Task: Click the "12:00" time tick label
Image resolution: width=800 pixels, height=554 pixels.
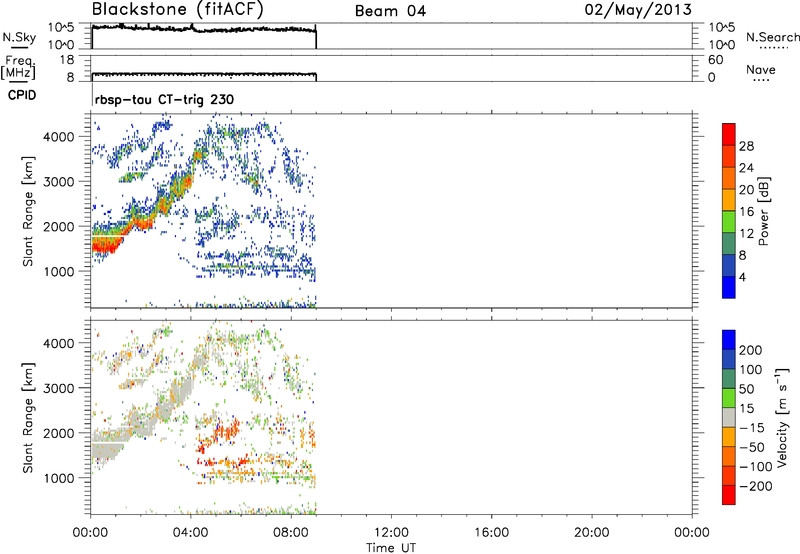Action: click(x=391, y=533)
